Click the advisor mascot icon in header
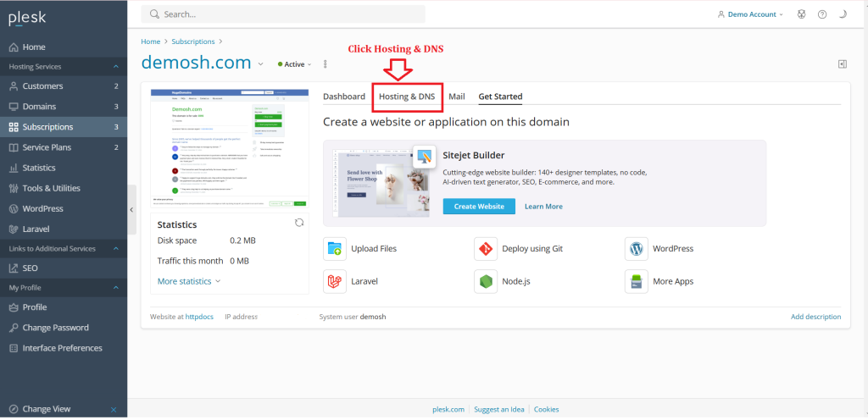 [x=802, y=14]
